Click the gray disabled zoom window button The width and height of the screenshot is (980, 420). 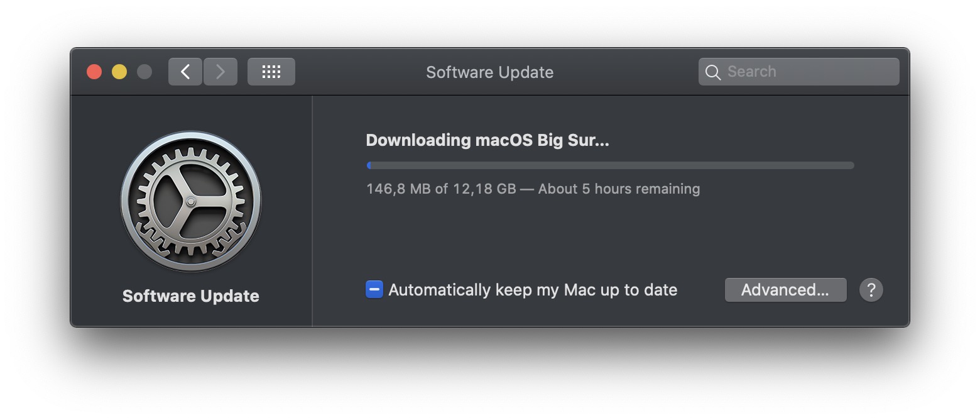click(x=144, y=72)
